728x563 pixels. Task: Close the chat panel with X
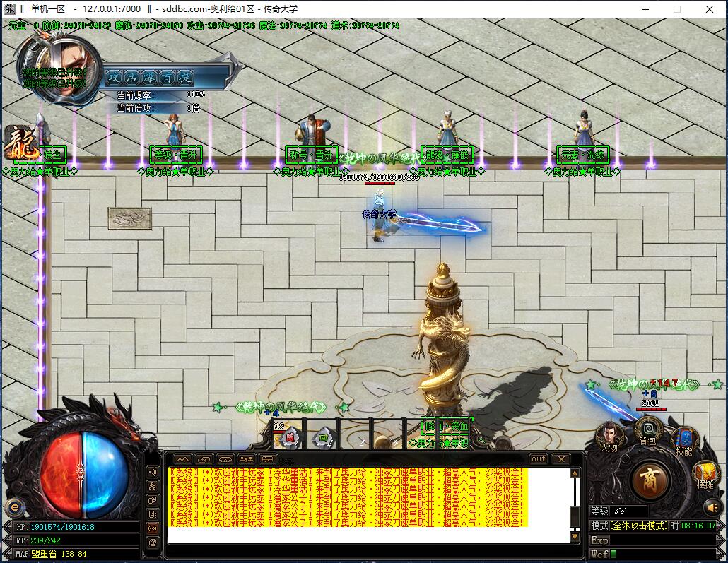(x=561, y=459)
